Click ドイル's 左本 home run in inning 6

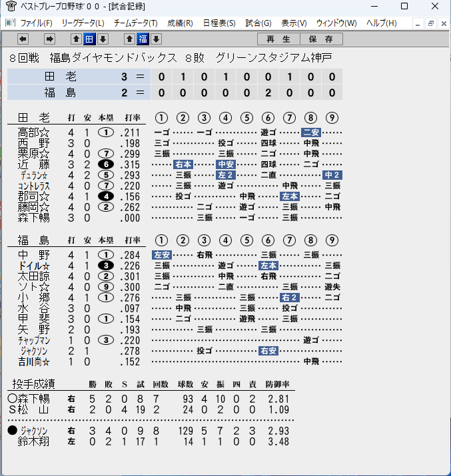tap(268, 266)
